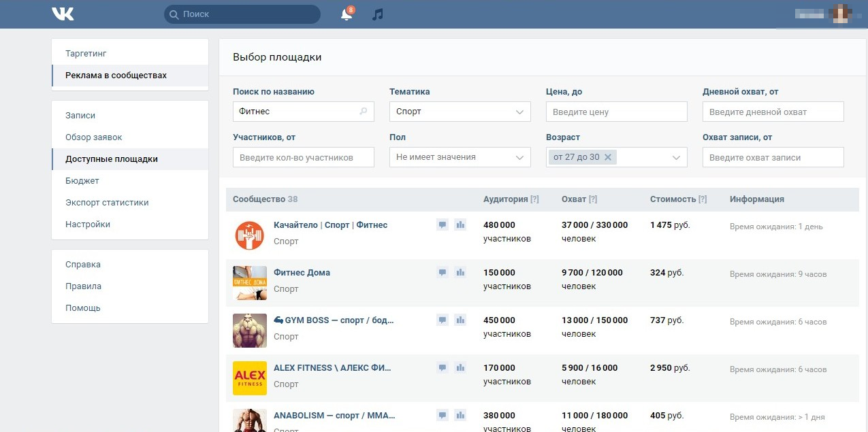Click the Цена, до price input field

click(616, 112)
